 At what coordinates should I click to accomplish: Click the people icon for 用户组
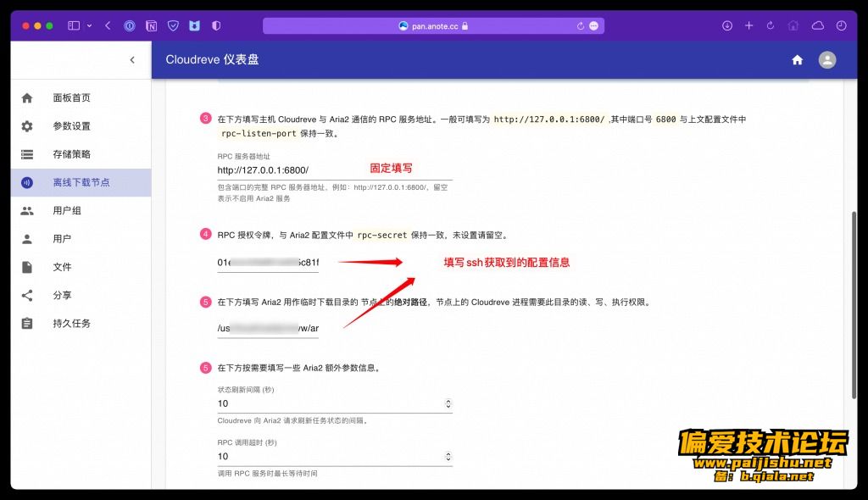click(x=26, y=211)
